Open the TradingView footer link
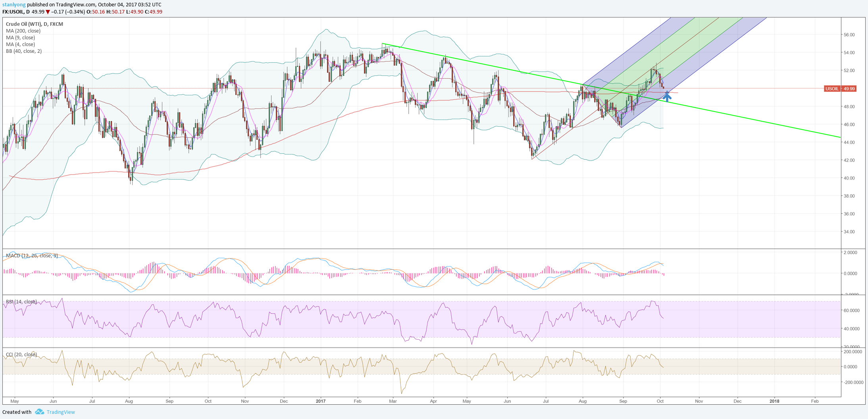The height and width of the screenshot is (419, 868). point(61,412)
